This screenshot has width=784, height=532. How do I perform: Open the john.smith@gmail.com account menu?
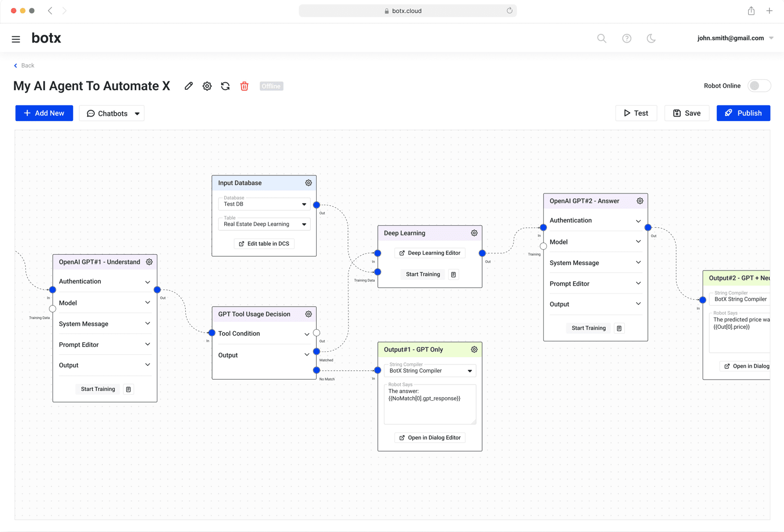(735, 38)
